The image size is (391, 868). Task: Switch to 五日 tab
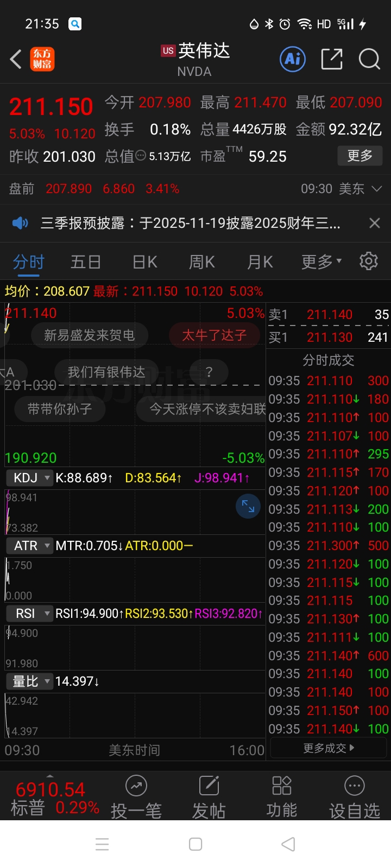(86, 262)
